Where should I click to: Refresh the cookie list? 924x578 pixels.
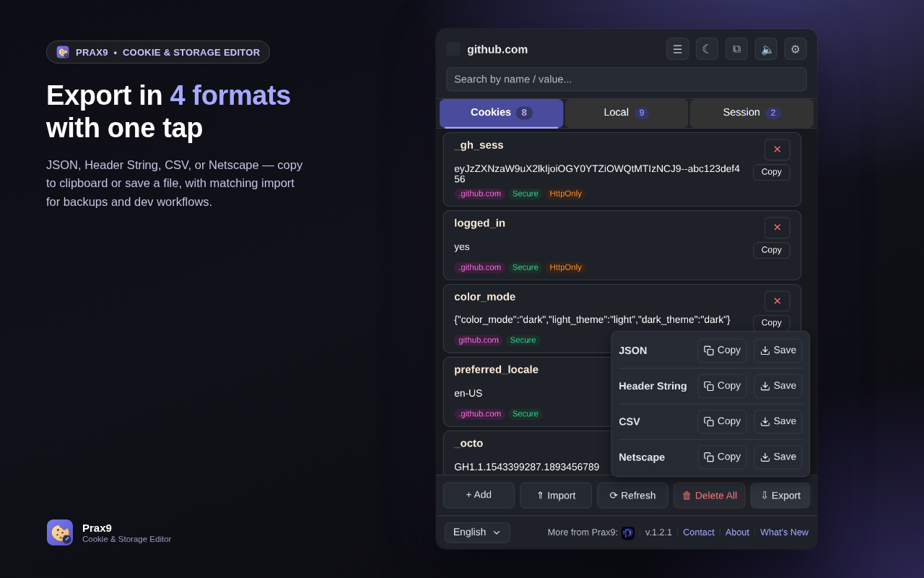click(632, 495)
